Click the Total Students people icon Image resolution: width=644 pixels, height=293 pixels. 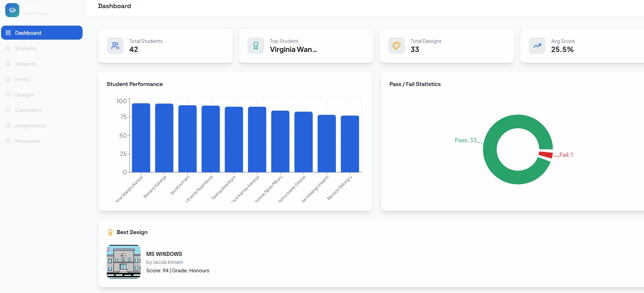coord(115,46)
